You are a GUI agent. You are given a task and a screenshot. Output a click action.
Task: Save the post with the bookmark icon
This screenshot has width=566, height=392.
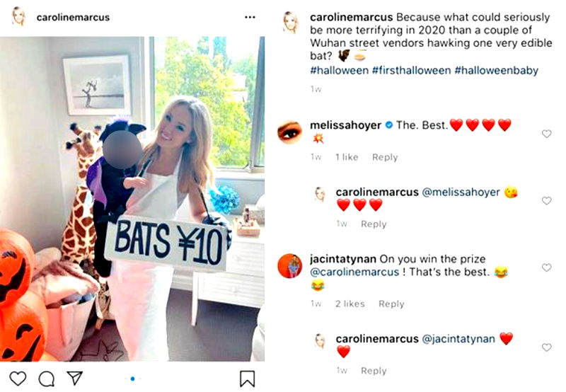click(x=247, y=379)
